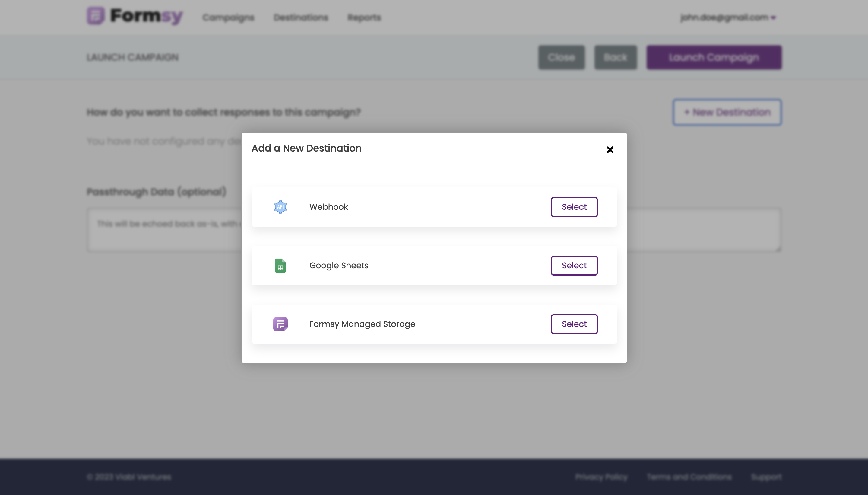Select Webhook as destination
This screenshot has height=495, width=868.
tap(574, 207)
